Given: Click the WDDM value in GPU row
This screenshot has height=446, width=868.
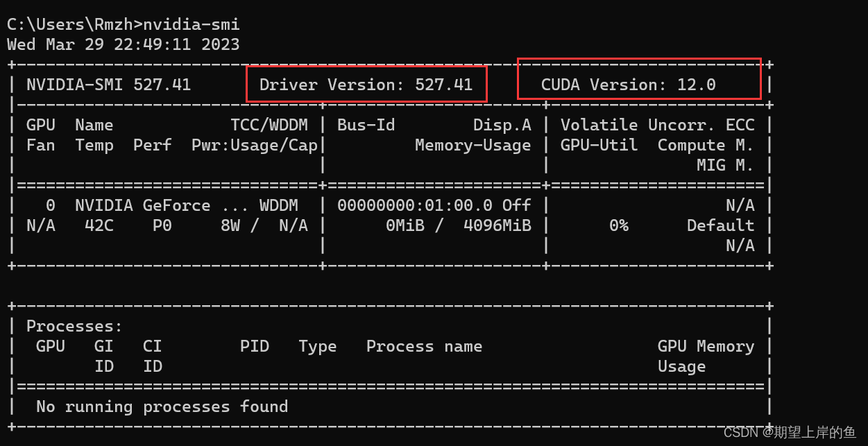Looking at the screenshot, I should tap(279, 205).
